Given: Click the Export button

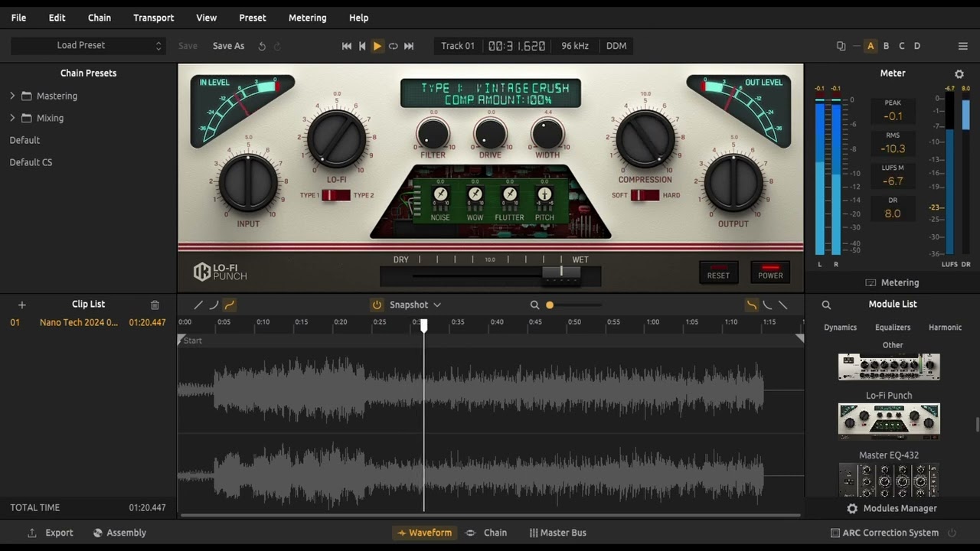Looking at the screenshot, I should [x=51, y=533].
